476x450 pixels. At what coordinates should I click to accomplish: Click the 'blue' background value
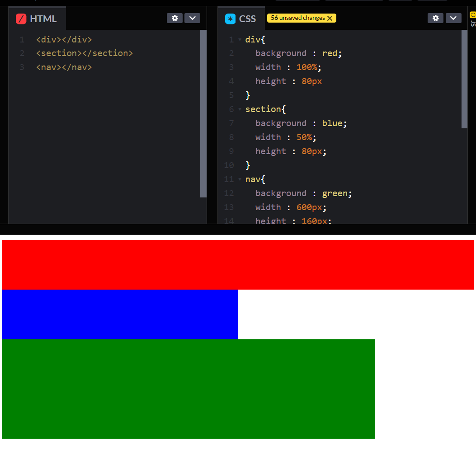tap(332, 123)
